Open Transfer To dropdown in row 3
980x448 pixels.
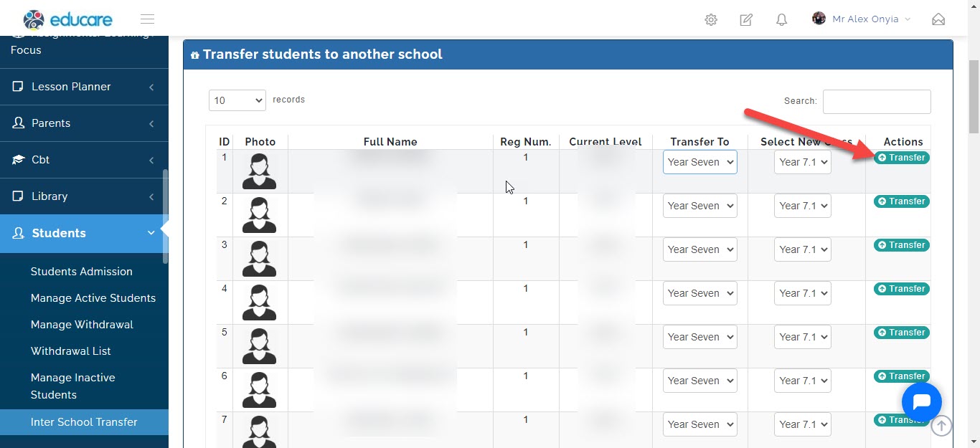pos(700,249)
